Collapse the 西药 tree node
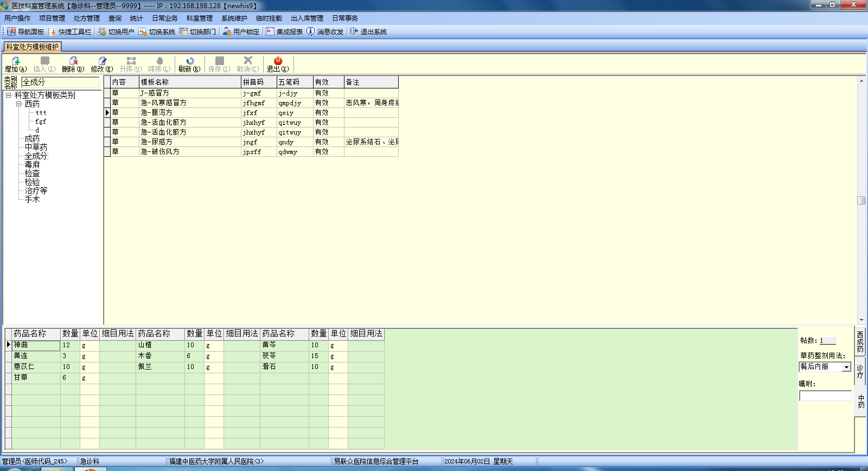 18,104
